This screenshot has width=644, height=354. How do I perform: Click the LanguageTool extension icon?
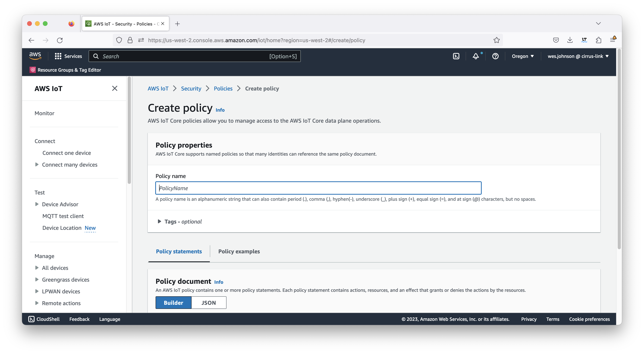pyautogui.click(x=584, y=40)
